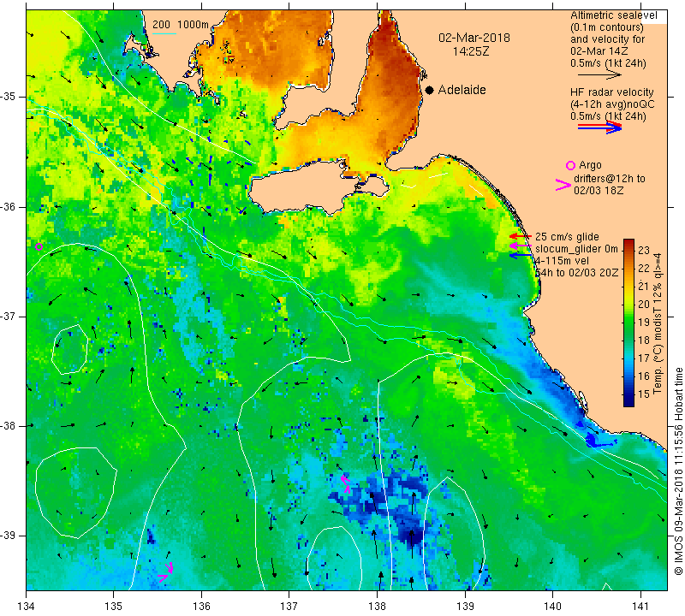Screen dimensions: 685x616
Task: Click longitude axis label '139'
Action: point(465,606)
